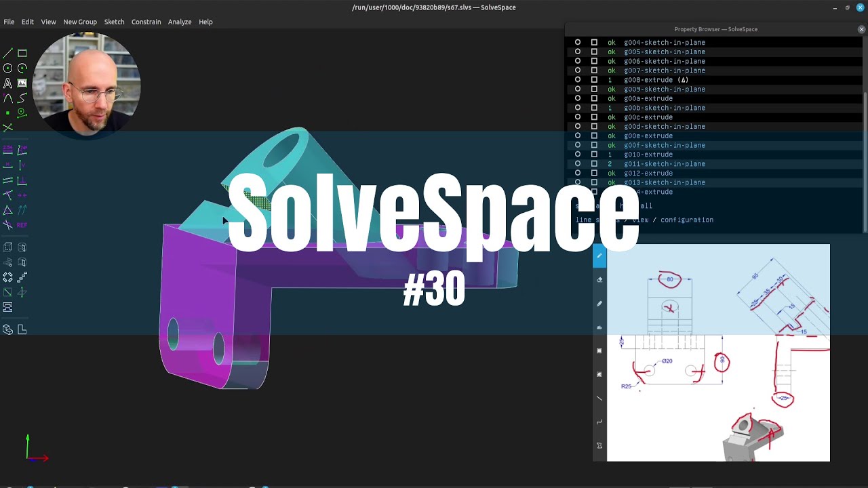Select the pen in the drawing overlay
Screen dimensions: 868x488
click(x=599, y=256)
